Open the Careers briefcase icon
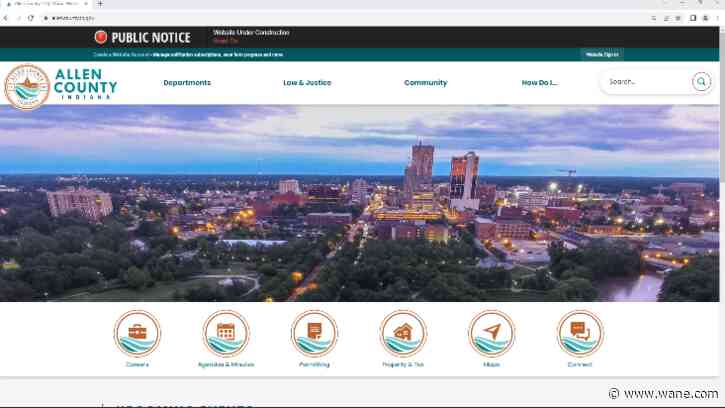The height and width of the screenshot is (408, 725). (x=137, y=333)
